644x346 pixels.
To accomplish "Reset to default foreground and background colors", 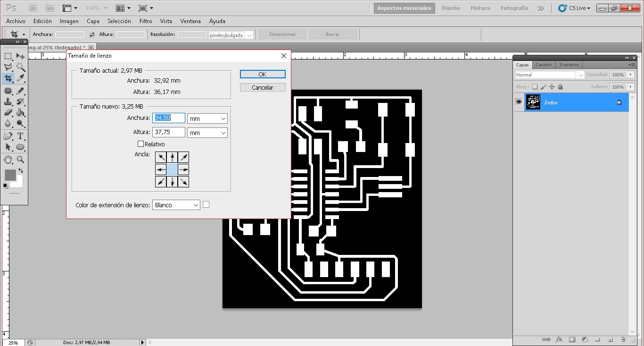I will tap(6, 186).
